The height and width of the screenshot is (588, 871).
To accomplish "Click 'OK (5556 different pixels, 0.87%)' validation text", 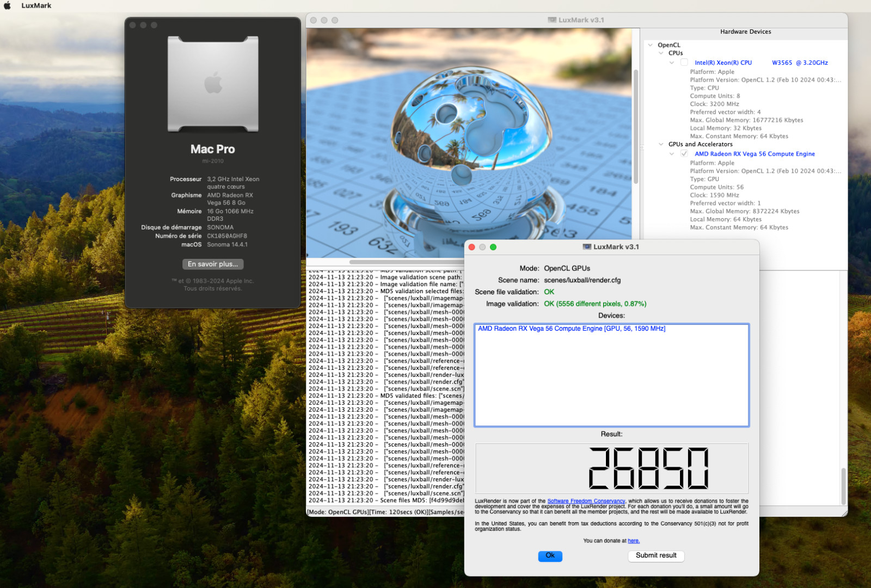I will (595, 304).
